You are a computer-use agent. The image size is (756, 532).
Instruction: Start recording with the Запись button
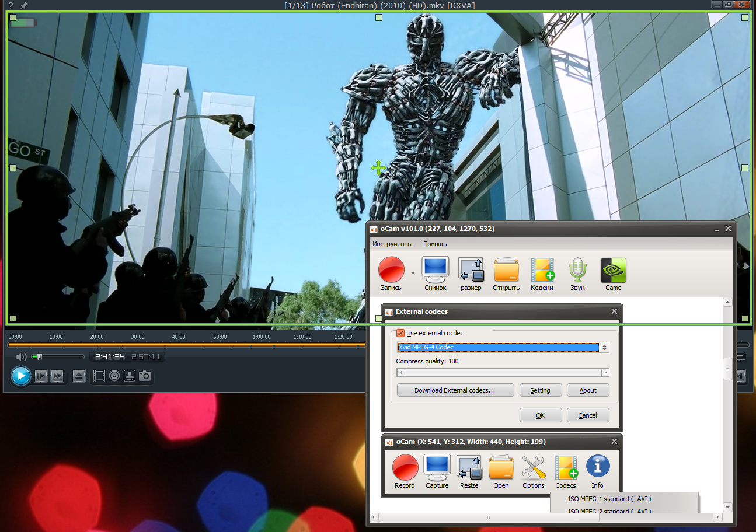[391, 274]
